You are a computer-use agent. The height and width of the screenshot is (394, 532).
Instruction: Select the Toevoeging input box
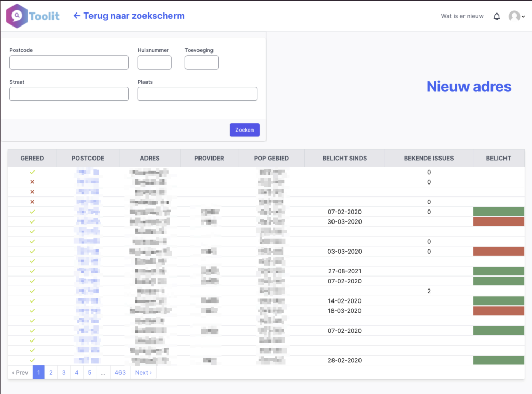click(202, 62)
